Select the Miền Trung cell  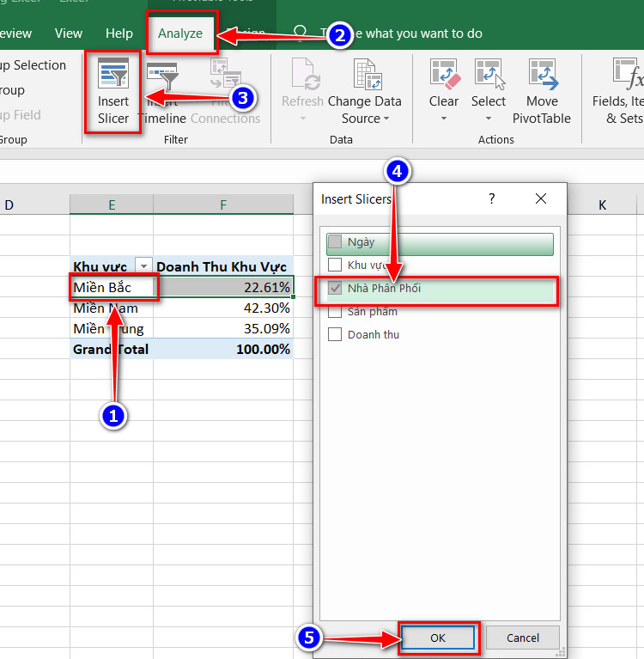coord(112,328)
